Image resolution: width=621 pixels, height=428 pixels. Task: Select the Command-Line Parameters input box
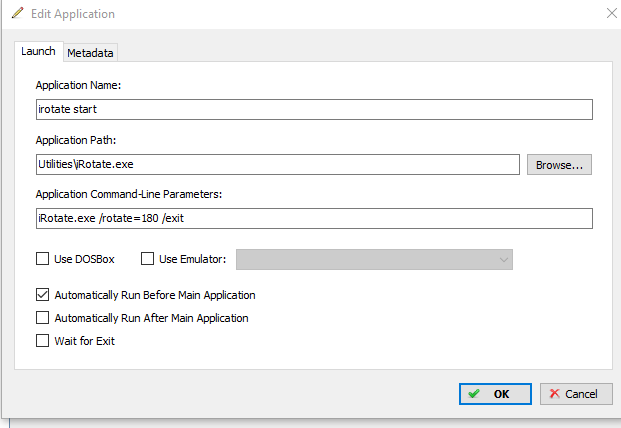pos(314,219)
